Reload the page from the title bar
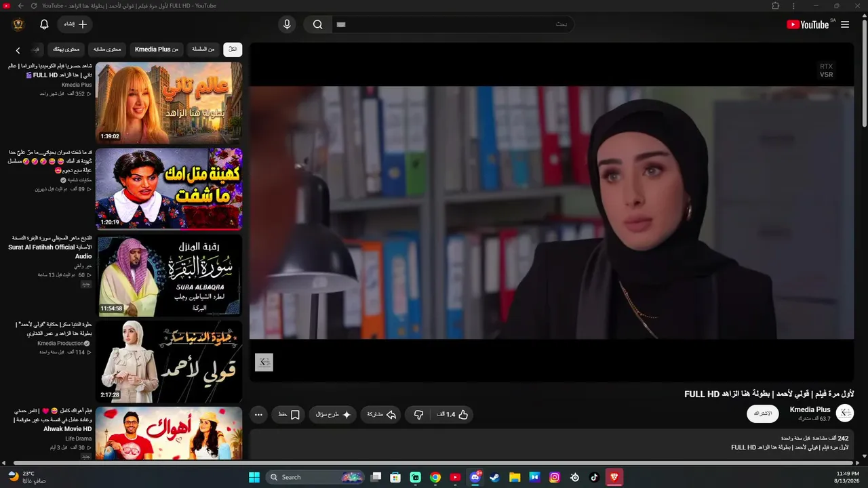The image size is (868, 488). tap(33, 6)
